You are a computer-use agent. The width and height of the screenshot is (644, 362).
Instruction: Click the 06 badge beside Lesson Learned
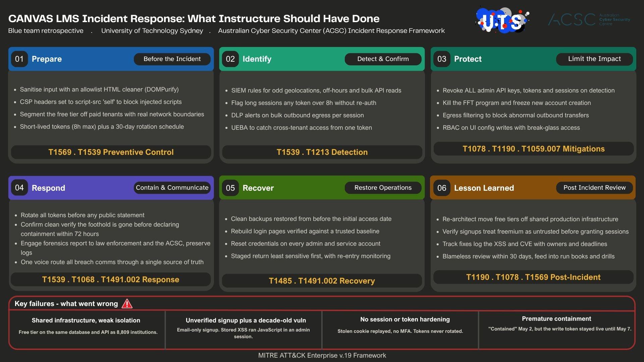click(x=442, y=188)
